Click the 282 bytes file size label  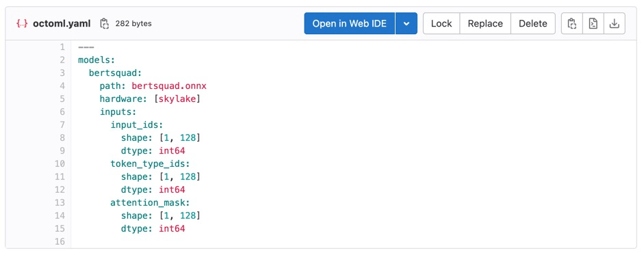pos(133,23)
